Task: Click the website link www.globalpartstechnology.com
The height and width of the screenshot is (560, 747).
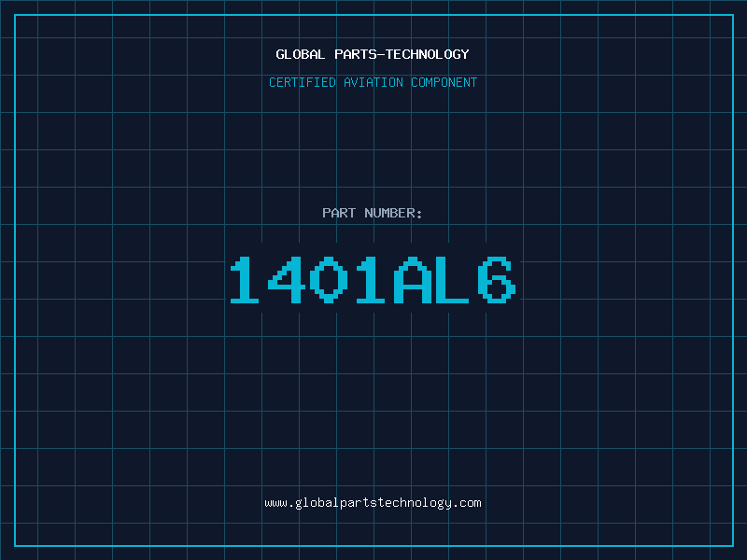Action: tap(373, 503)
